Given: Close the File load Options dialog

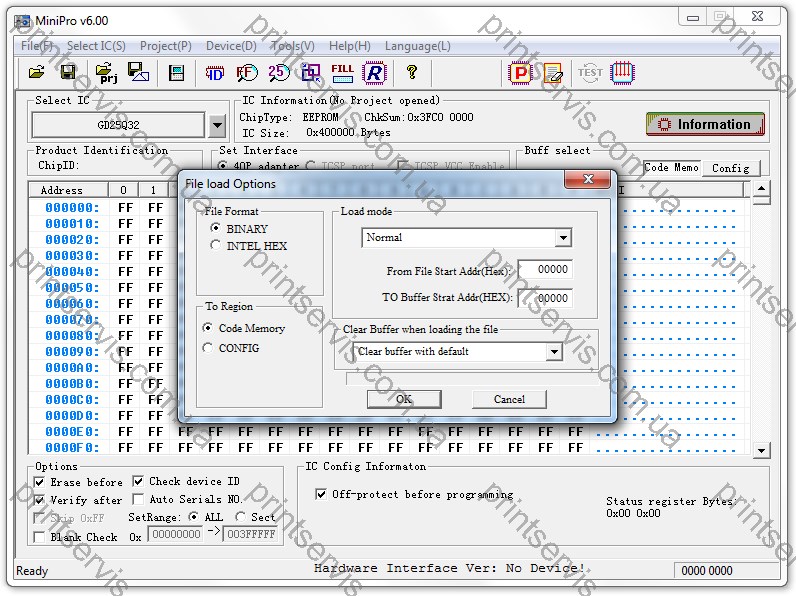Looking at the screenshot, I should pyautogui.click(x=587, y=179).
